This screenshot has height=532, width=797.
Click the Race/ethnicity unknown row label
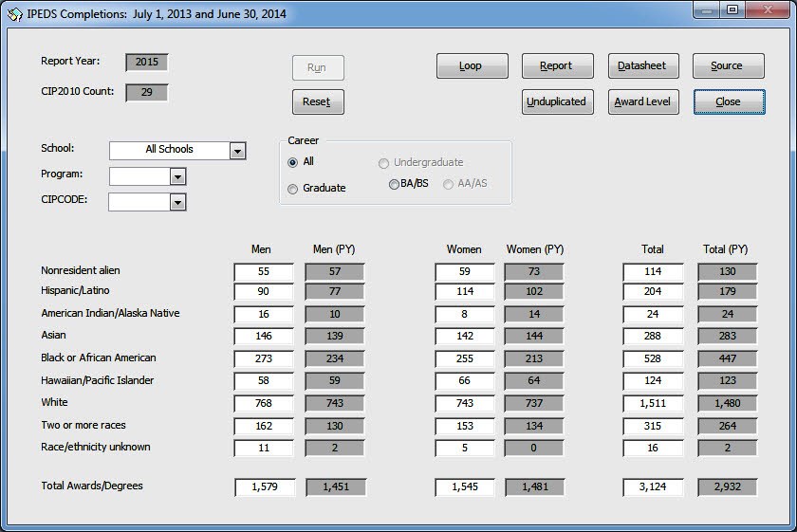tap(96, 448)
